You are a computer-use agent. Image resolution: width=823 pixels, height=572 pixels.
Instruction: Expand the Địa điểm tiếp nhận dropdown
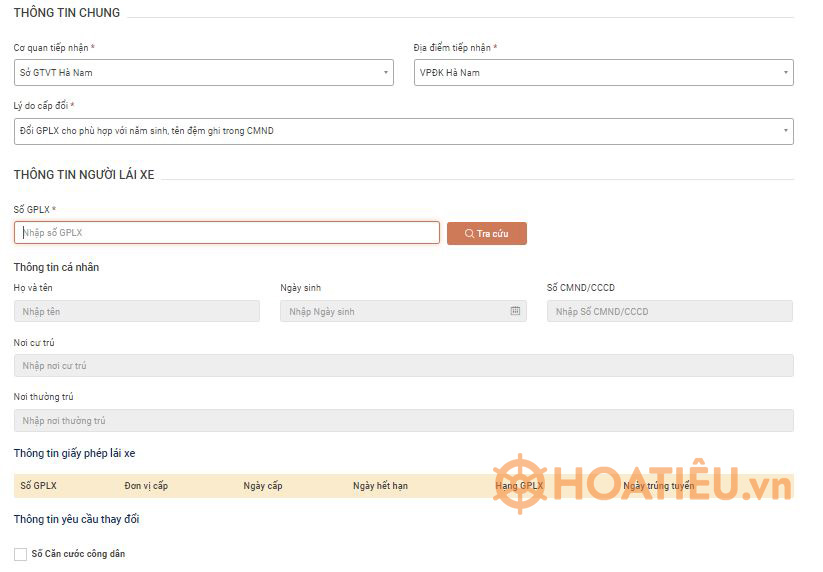pos(603,72)
